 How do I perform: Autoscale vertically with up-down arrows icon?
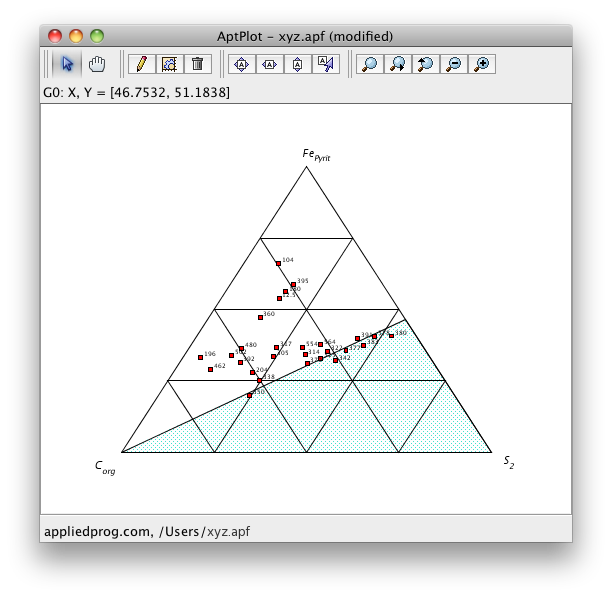pos(297,64)
